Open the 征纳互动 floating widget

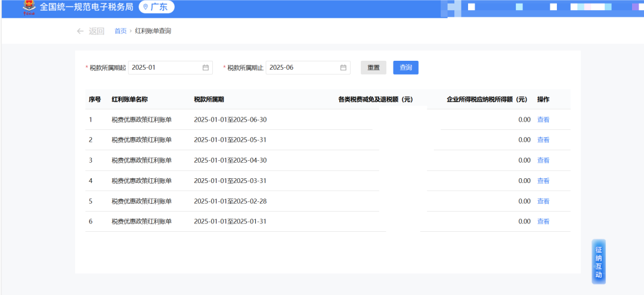tap(598, 262)
